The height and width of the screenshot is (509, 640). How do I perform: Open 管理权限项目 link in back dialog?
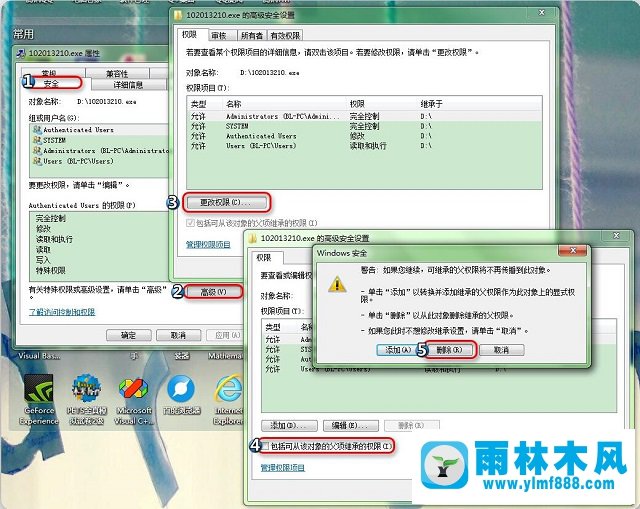(x=208, y=244)
